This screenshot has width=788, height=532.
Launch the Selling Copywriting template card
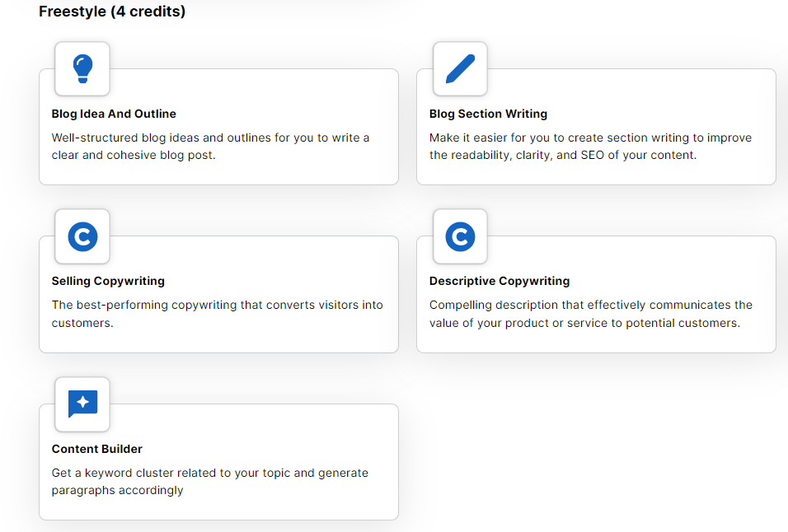pyautogui.click(x=218, y=294)
